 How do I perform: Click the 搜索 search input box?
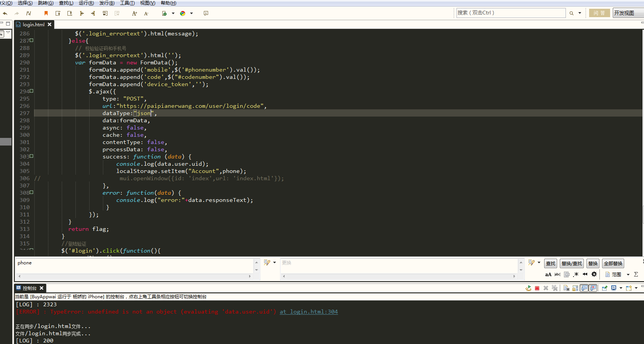[511, 13]
